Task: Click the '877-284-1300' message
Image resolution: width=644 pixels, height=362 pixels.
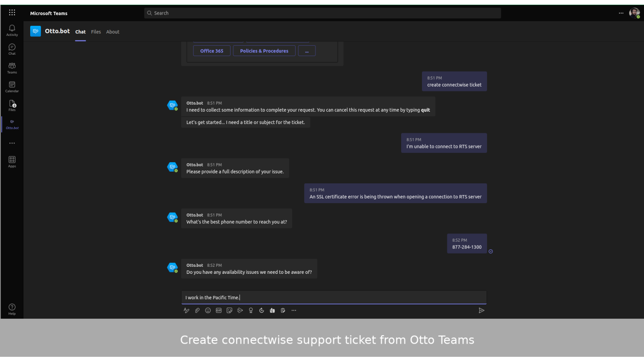Action: pyautogui.click(x=467, y=244)
